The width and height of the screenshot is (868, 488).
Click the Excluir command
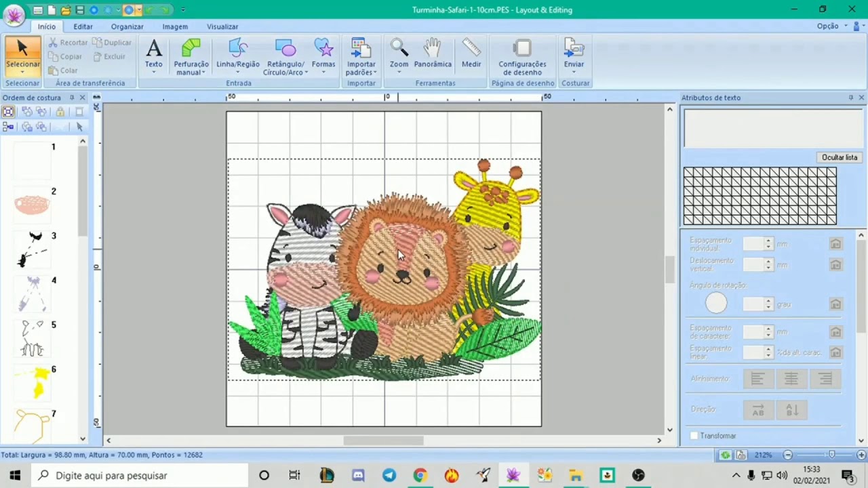109,57
